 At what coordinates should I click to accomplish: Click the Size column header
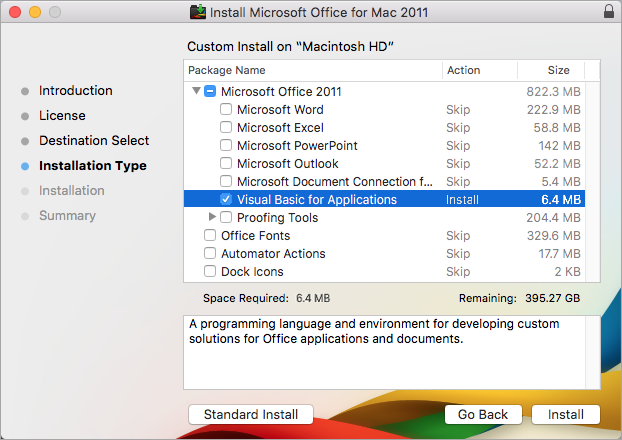click(x=558, y=71)
